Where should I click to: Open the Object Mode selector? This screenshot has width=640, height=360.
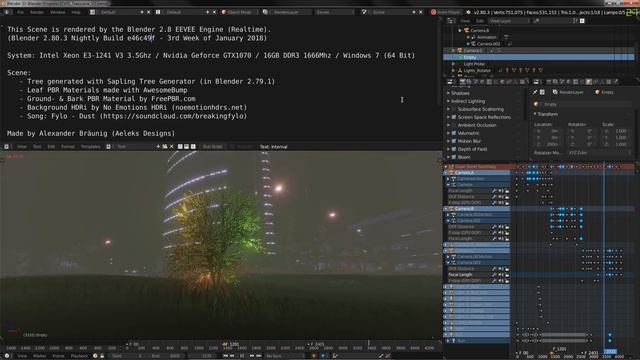click(x=239, y=12)
